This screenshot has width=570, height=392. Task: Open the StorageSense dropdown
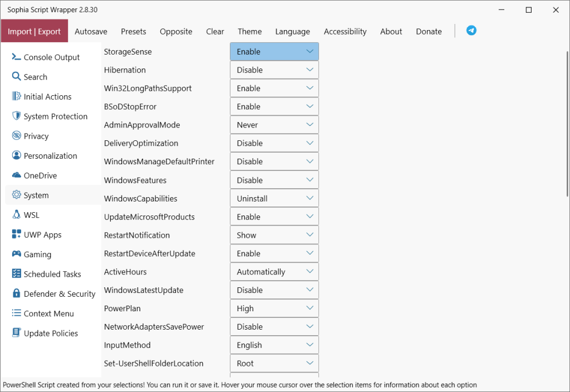pyautogui.click(x=274, y=52)
